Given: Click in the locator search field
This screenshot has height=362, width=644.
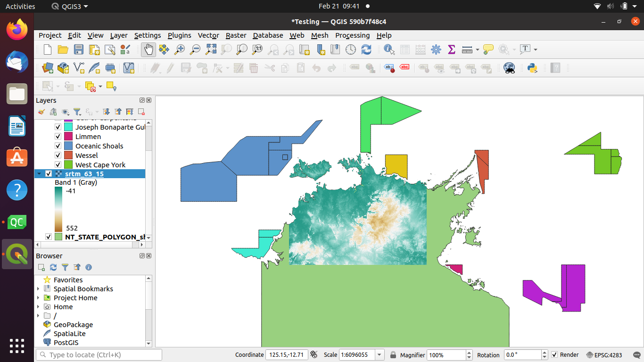Looking at the screenshot, I should pos(98,354).
